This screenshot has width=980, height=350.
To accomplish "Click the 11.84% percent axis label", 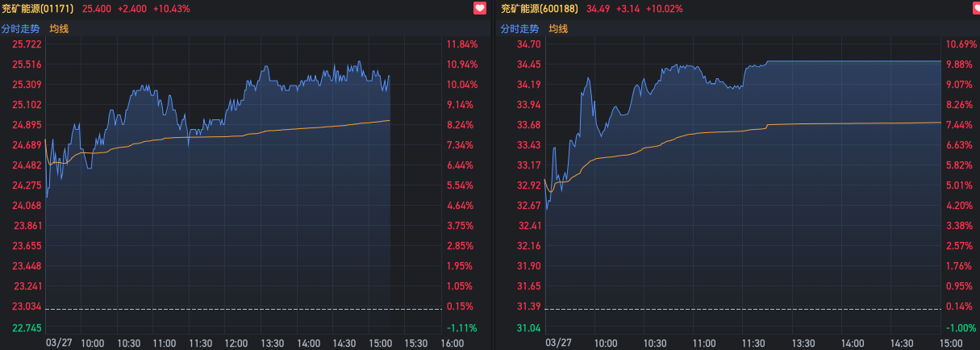I will (462, 44).
